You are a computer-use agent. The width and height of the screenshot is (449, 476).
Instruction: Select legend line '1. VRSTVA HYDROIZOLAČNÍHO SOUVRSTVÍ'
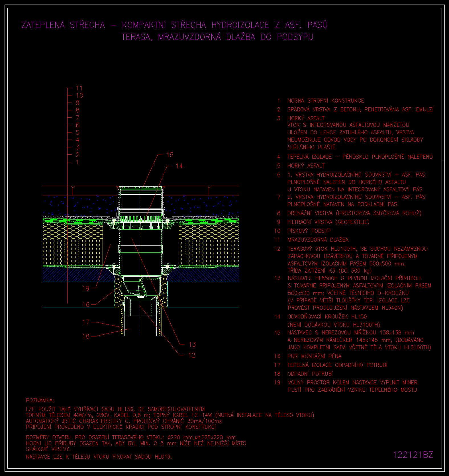(339, 175)
